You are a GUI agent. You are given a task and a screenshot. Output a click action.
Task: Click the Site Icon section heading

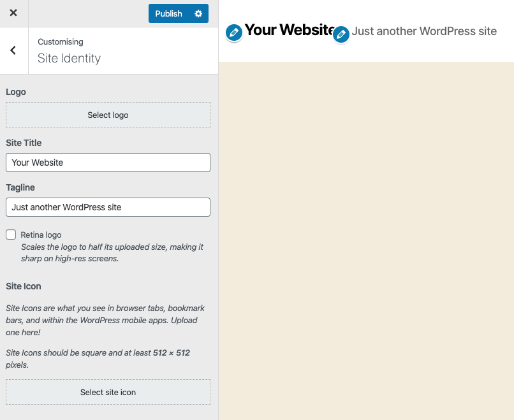tap(24, 286)
